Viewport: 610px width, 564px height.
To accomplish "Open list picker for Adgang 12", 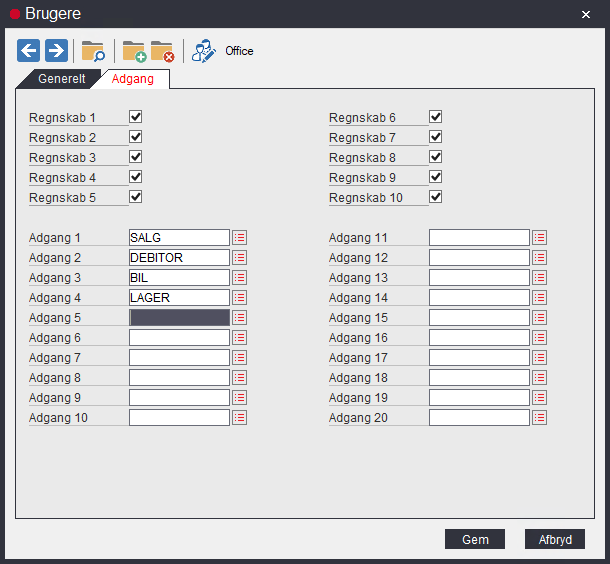I will click(x=540, y=257).
